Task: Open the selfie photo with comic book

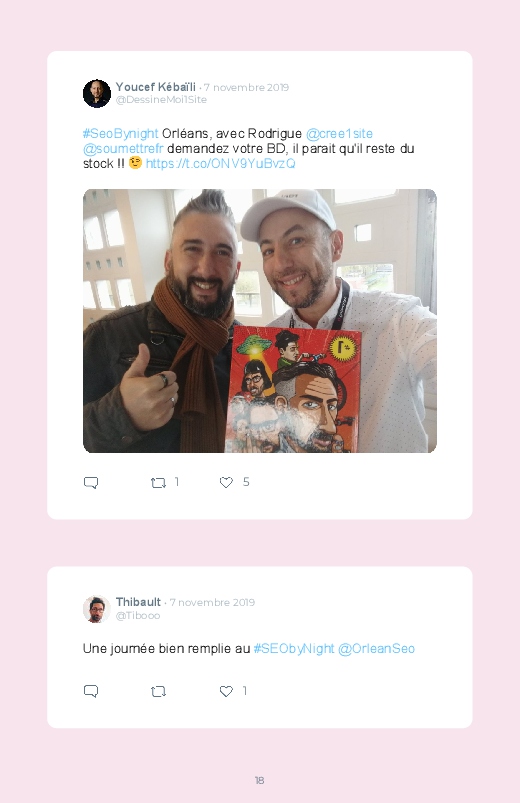Action: (x=260, y=321)
